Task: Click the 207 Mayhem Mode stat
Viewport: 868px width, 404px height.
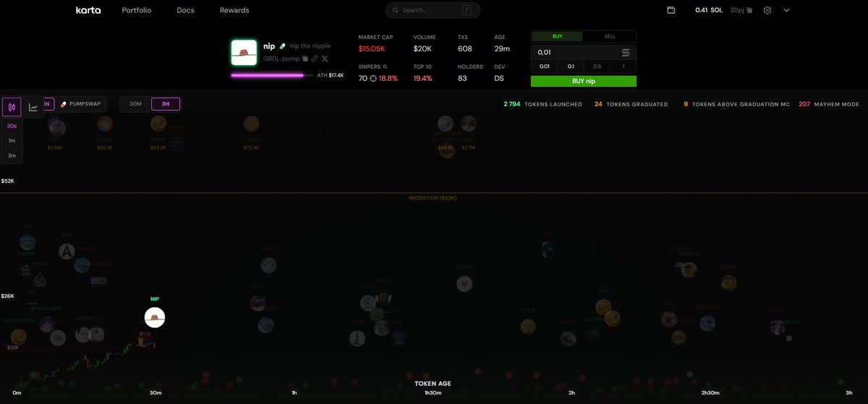Action: coord(829,104)
